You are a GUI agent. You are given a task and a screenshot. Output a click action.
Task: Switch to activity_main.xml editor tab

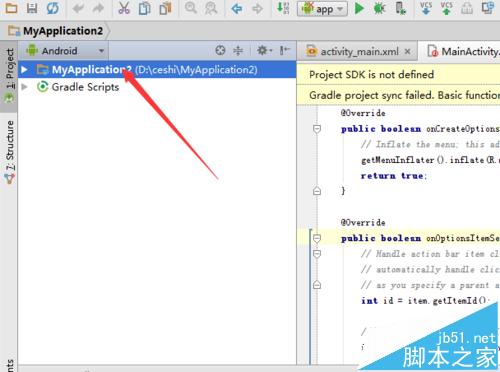(359, 51)
